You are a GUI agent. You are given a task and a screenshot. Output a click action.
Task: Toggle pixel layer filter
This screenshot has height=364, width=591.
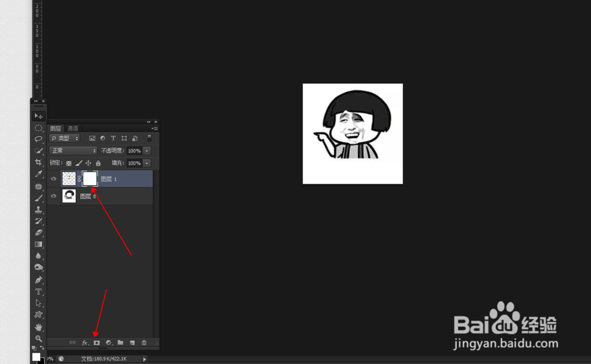click(92, 138)
